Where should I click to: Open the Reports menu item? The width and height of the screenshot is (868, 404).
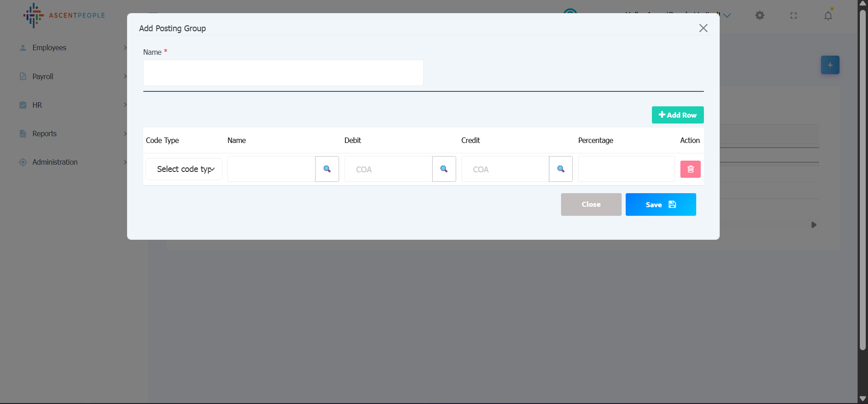[x=44, y=133]
